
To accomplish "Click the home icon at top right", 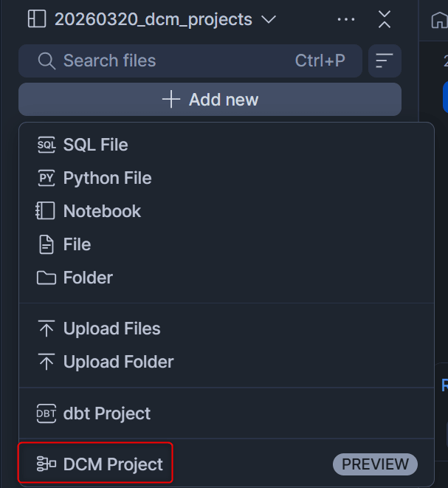I will tap(438, 20).
